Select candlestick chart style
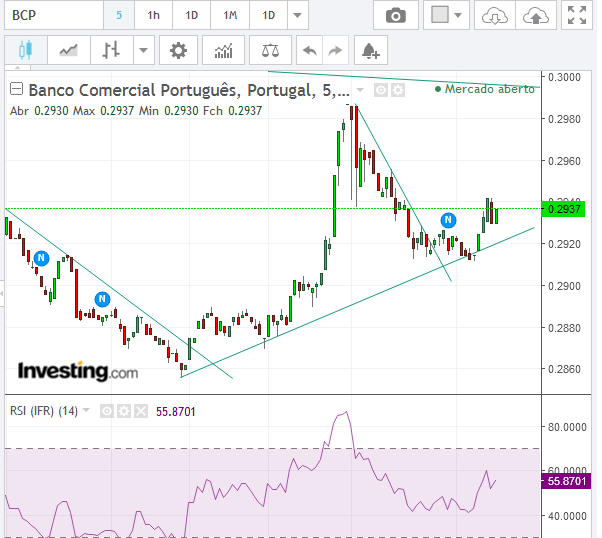 click(x=26, y=50)
